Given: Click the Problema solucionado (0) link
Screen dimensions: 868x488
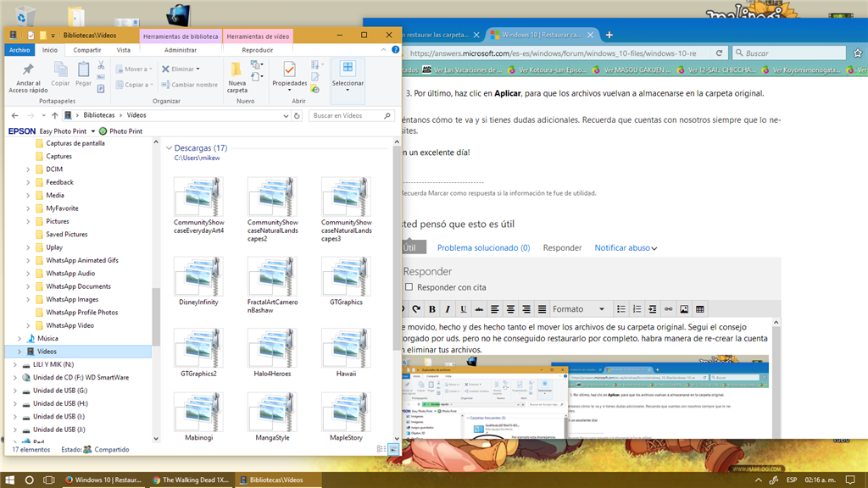Looking at the screenshot, I should tap(483, 248).
